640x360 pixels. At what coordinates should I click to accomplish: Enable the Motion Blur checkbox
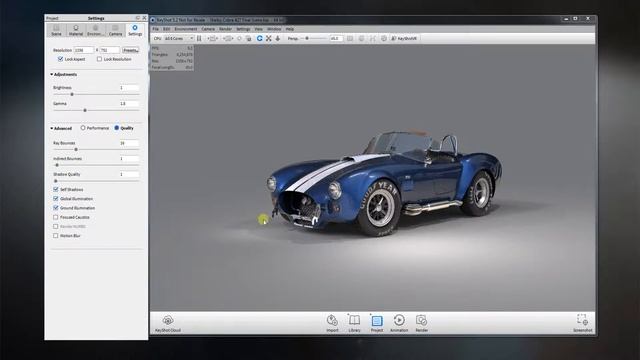[x=56, y=236]
